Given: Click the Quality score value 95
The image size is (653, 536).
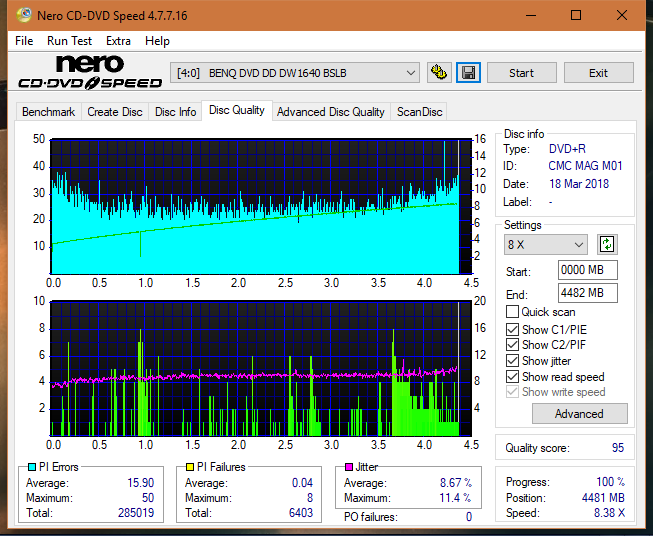Looking at the screenshot, I should (x=618, y=448).
